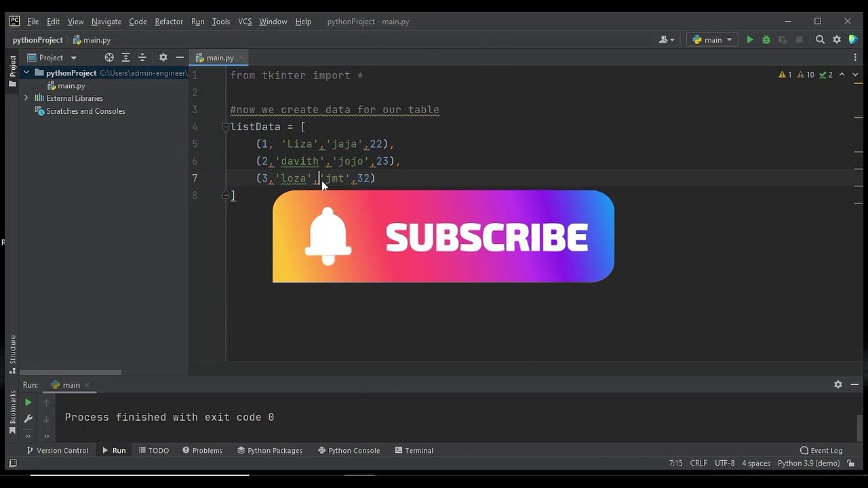This screenshot has height=488, width=868.
Task: Select opened file with the crosshair icon
Action: (x=109, y=58)
